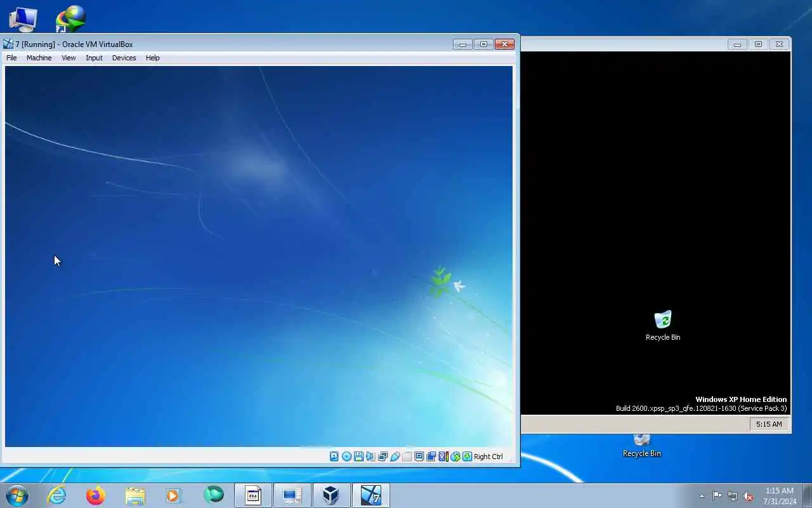Open the Windows Start menu
This screenshot has width=812, height=508.
coord(17,495)
